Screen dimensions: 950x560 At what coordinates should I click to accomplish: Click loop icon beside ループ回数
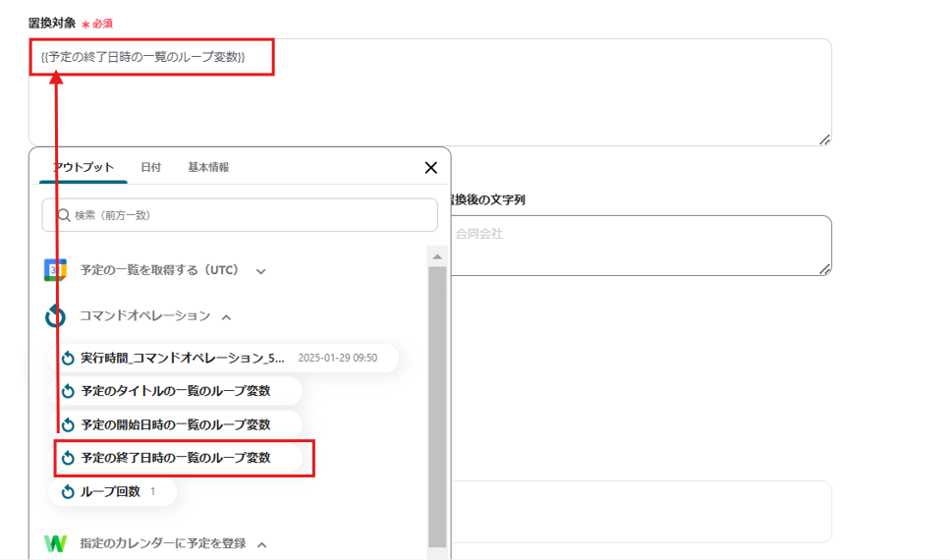[68, 491]
